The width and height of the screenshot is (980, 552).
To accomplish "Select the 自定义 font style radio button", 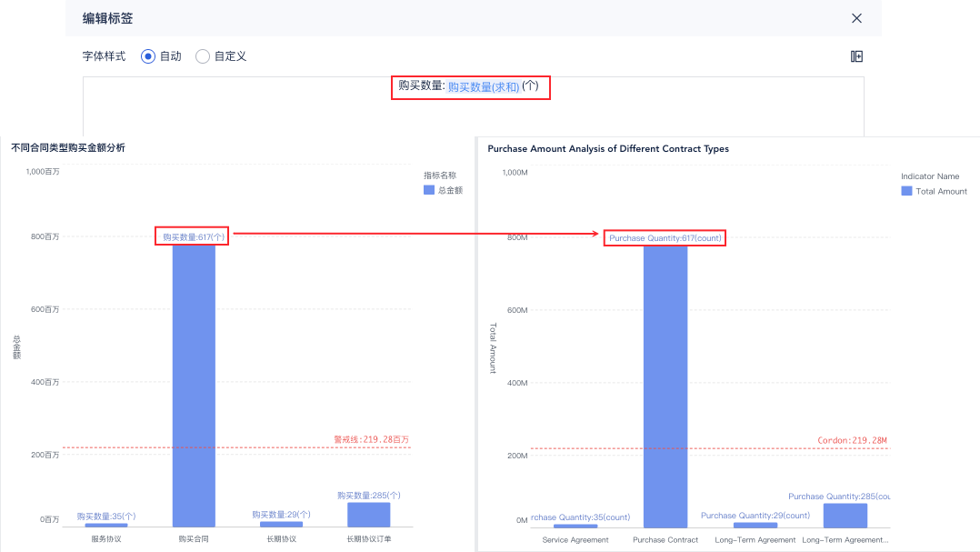I will pyautogui.click(x=203, y=56).
